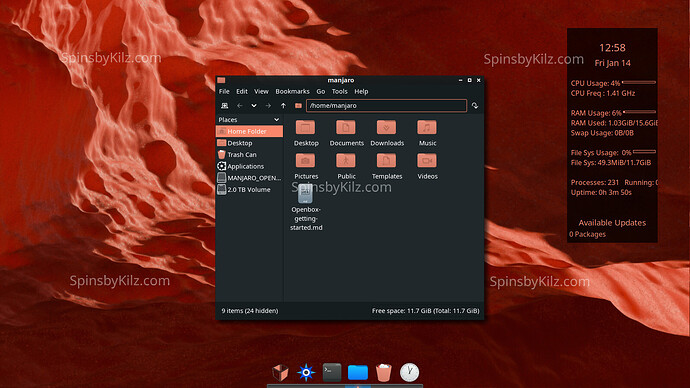Click 'Uptime: 0h 3m 50s' text
This screenshot has height=388, width=690.
tap(601, 192)
